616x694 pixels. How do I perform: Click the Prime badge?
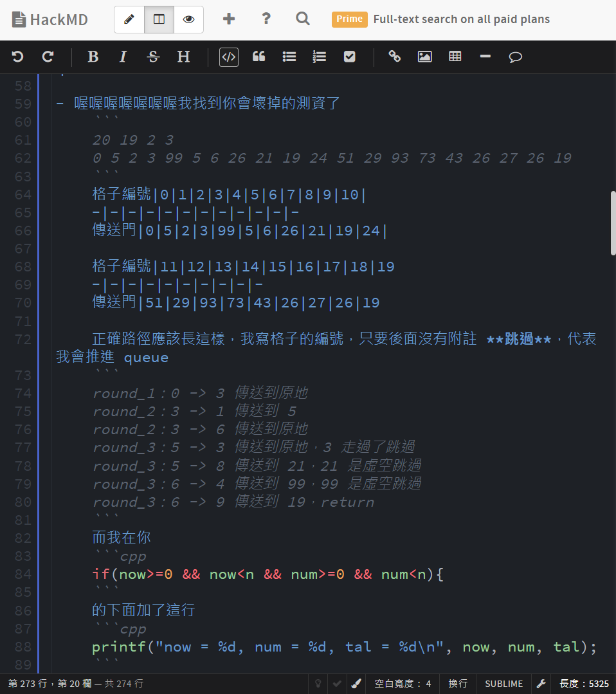click(x=350, y=19)
